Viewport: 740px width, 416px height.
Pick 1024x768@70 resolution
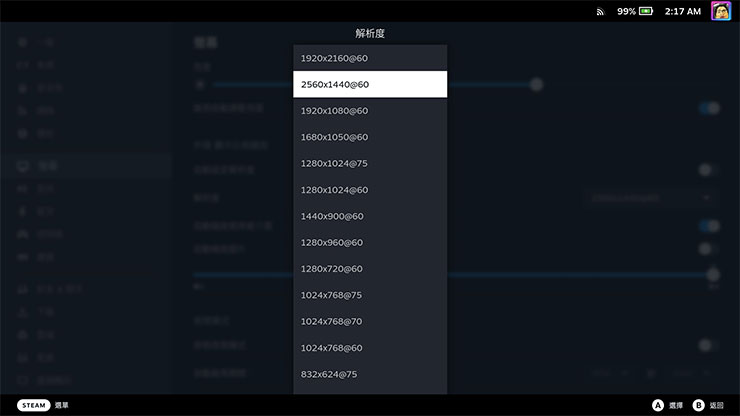(370, 322)
